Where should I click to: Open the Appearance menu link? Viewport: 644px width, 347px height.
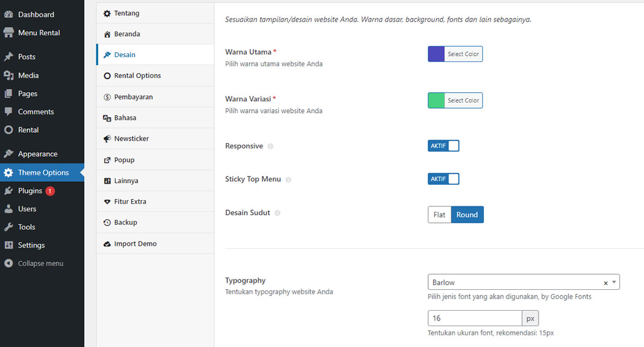tap(42, 154)
